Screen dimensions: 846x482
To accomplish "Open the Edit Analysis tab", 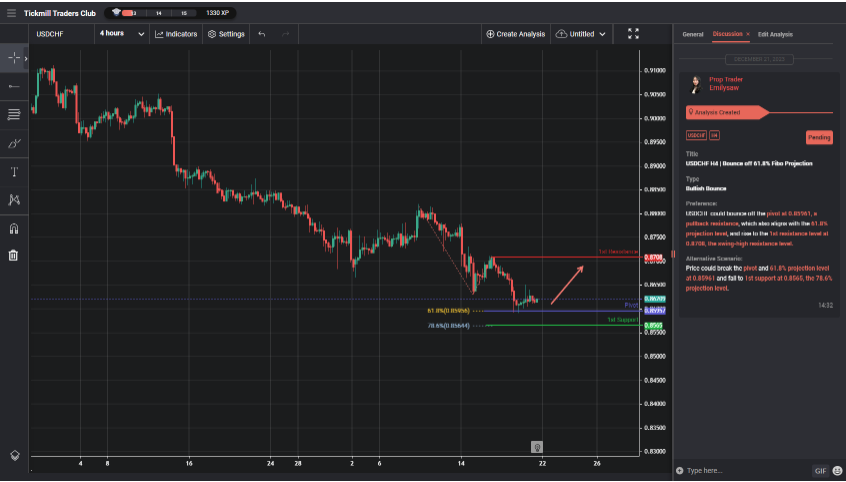I will pyautogui.click(x=775, y=35).
